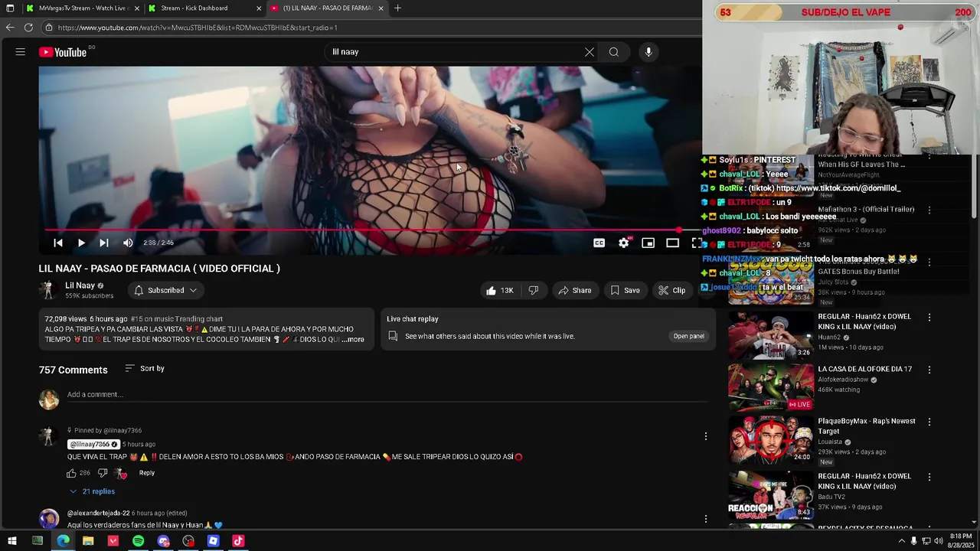Open options for PlaqueBoyMax video
Viewport: 980px width, 551px height.
tap(929, 422)
